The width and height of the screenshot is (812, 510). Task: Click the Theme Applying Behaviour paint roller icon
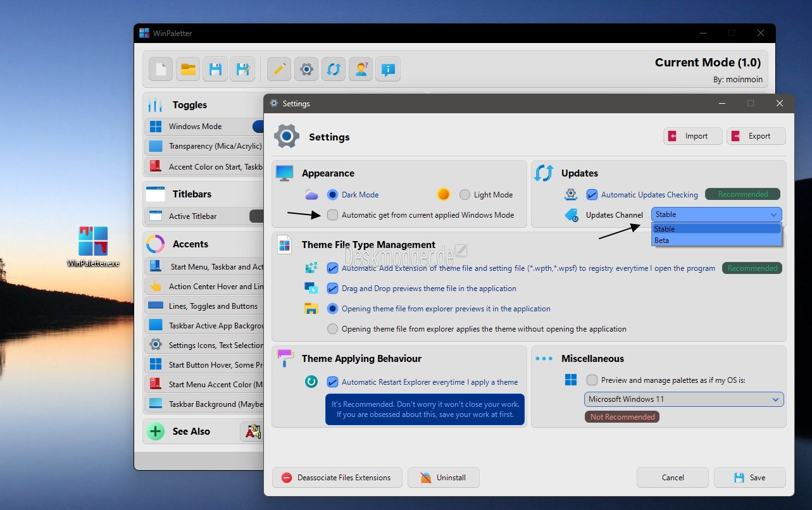point(285,358)
